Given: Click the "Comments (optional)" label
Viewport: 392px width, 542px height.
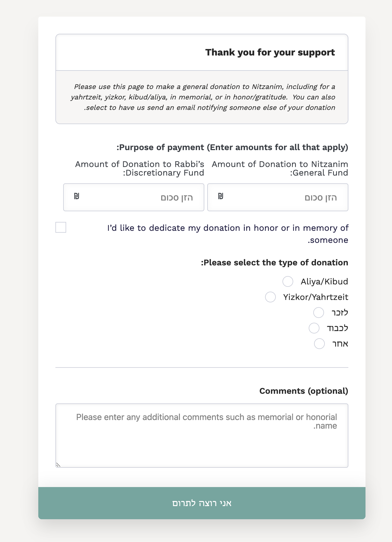Looking at the screenshot, I should pyautogui.click(x=304, y=391).
